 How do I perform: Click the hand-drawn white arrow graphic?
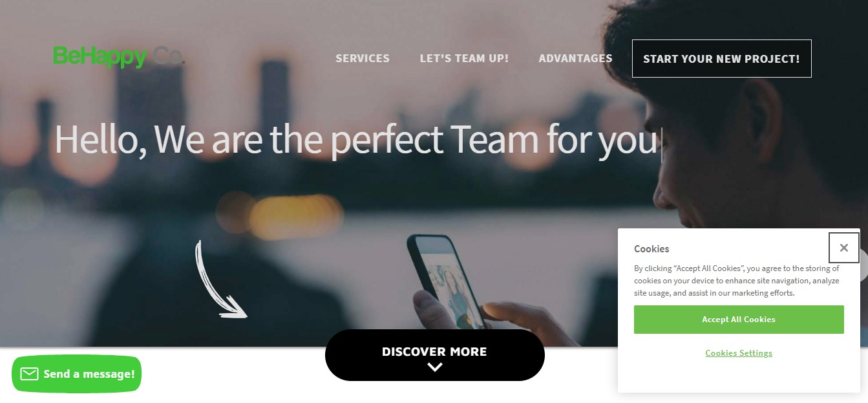[220, 279]
